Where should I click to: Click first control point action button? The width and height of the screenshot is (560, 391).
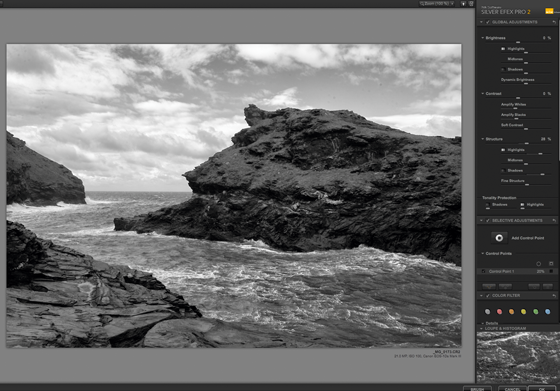[x=489, y=286]
